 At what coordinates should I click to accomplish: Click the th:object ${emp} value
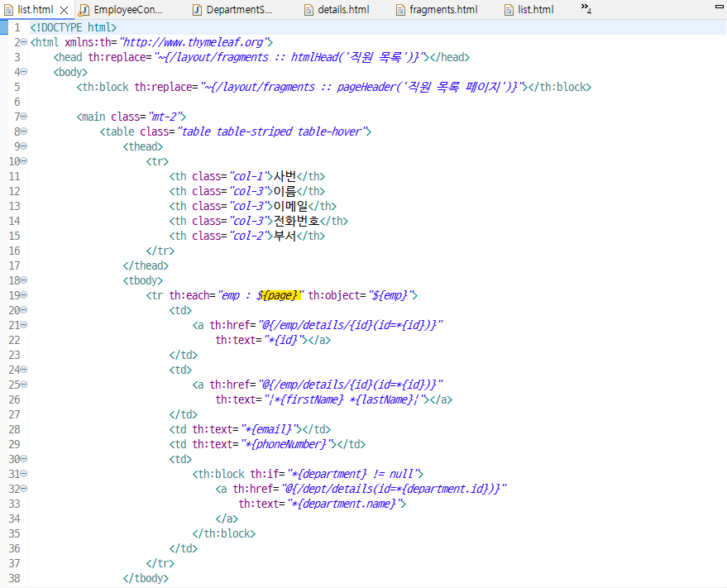[x=390, y=295]
